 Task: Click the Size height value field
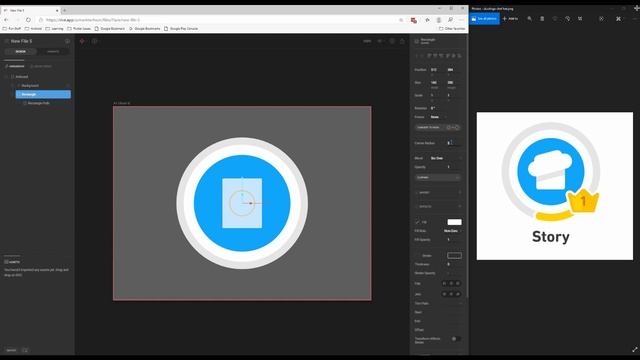pos(453,82)
